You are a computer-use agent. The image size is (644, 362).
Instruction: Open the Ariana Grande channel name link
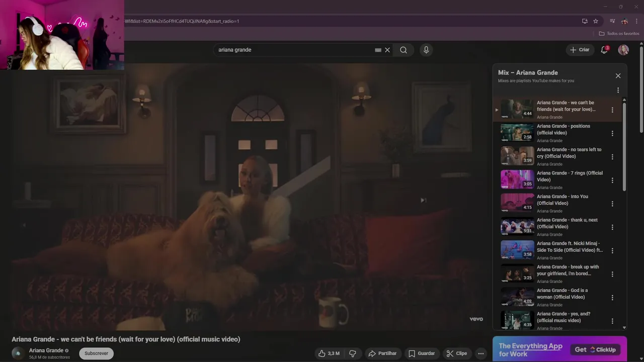pos(46,350)
